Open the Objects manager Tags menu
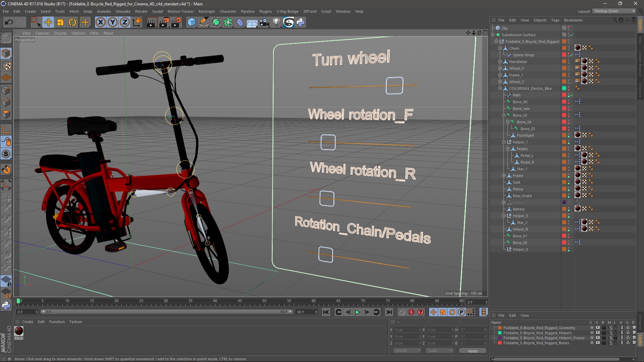The height and width of the screenshot is (362, 644). 555,20
